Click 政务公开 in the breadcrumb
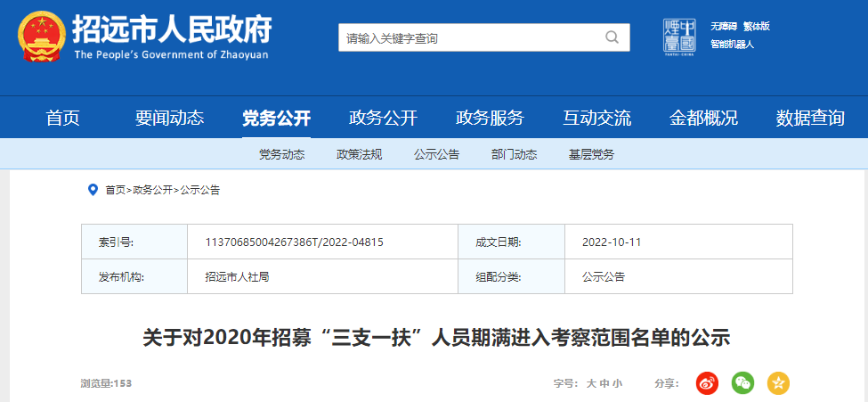The height and width of the screenshot is (402, 868). pos(152,190)
